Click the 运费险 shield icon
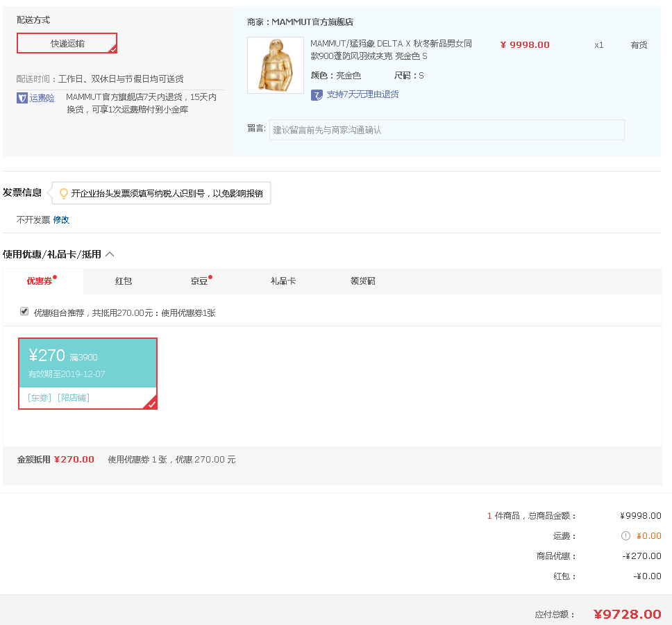This screenshot has height=625, width=672. click(22, 98)
